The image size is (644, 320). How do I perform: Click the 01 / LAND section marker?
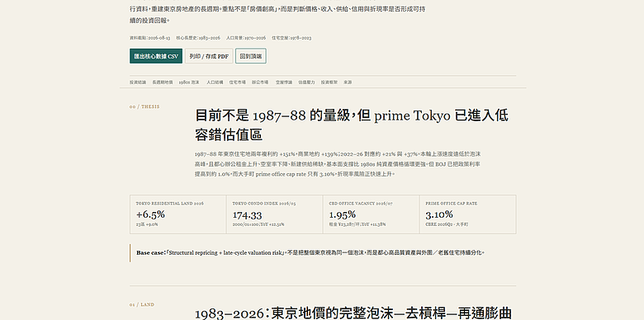(142, 305)
